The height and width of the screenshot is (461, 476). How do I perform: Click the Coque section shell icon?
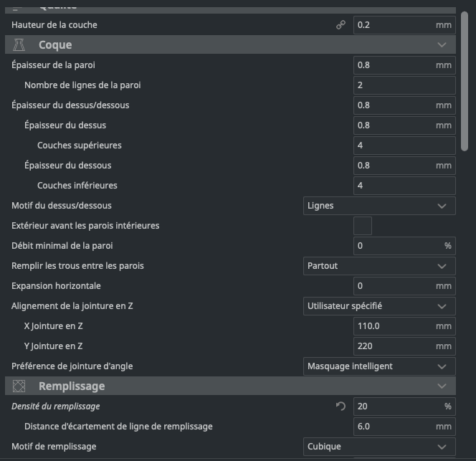click(19, 45)
